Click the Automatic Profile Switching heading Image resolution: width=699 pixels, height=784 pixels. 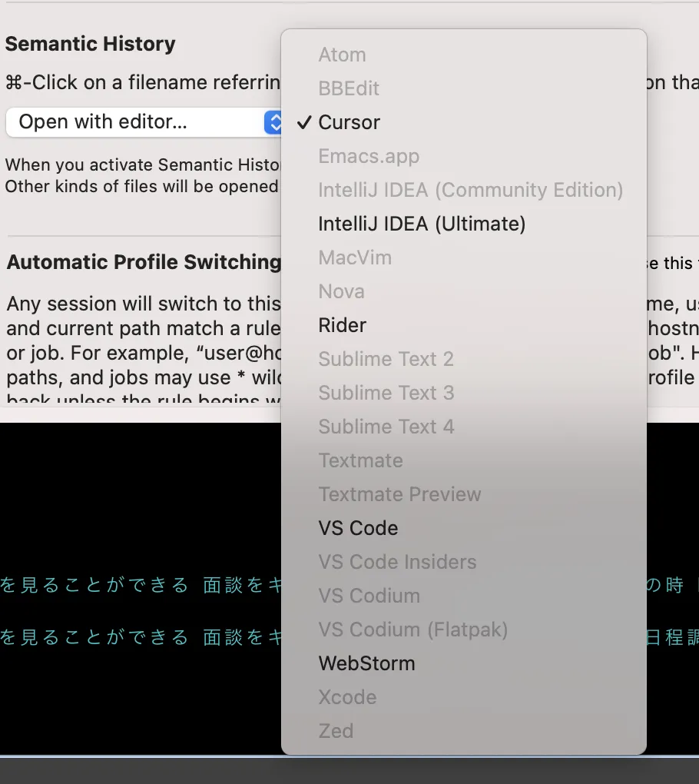(x=144, y=262)
